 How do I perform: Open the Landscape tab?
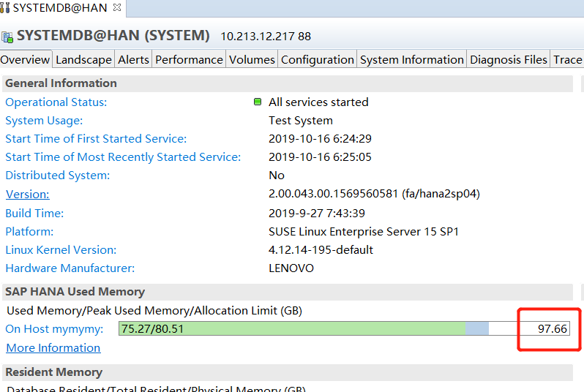83,59
